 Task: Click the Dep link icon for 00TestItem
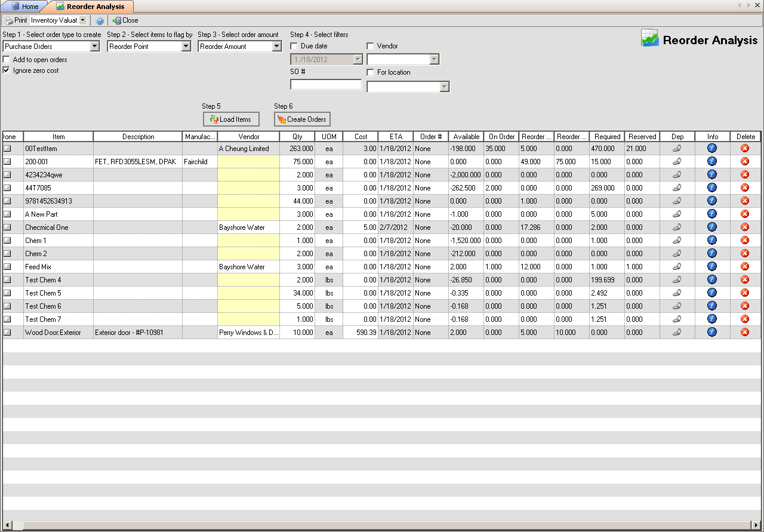click(x=677, y=149)
